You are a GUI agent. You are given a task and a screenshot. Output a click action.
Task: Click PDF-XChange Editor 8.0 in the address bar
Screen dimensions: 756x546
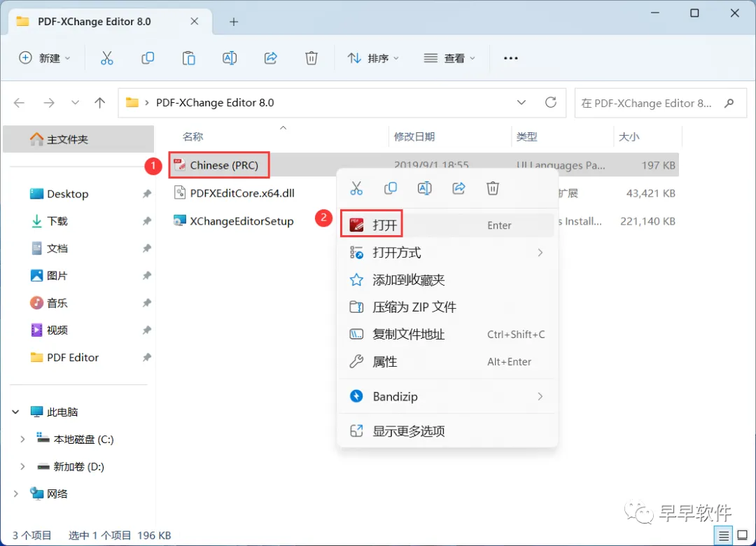[215, 103]
